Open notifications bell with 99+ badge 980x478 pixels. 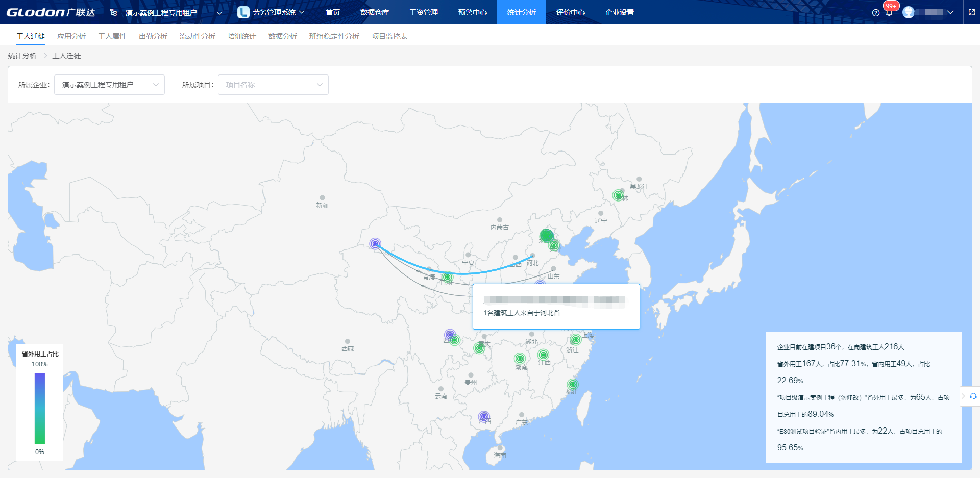pos(889,12)
